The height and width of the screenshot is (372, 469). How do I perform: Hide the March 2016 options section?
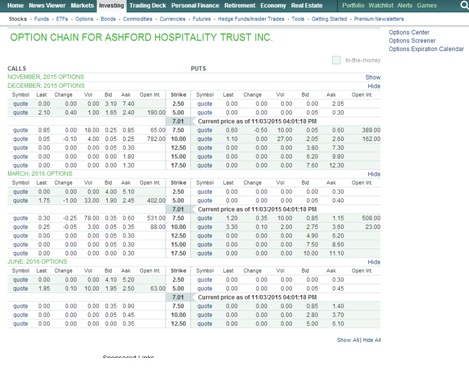374,174
